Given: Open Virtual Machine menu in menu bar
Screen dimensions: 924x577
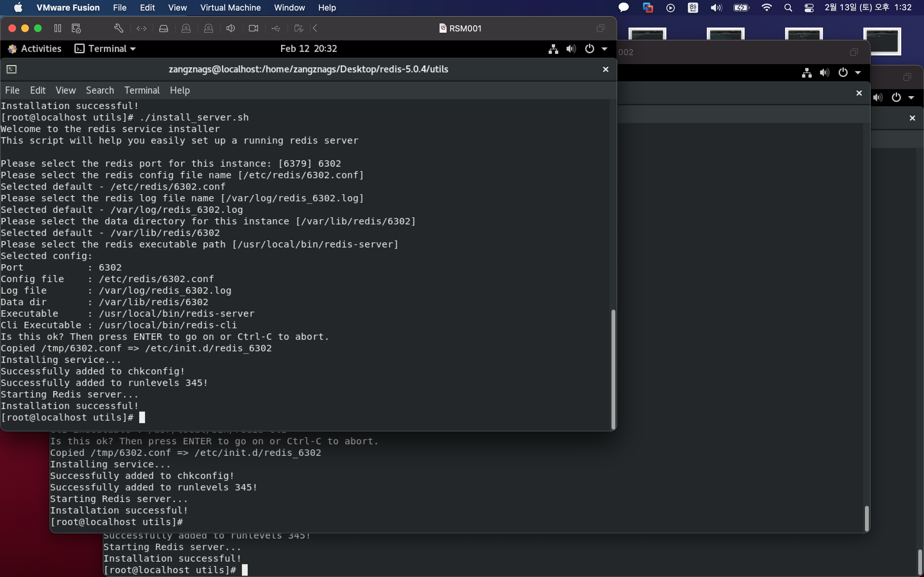Looking at the screenshot, I should (x=230, y=8).
